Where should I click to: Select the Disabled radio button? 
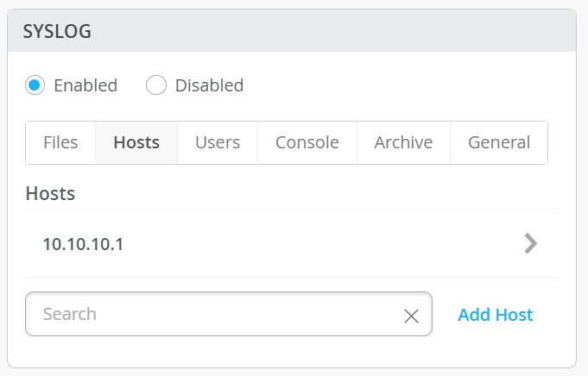coord(155,85)
